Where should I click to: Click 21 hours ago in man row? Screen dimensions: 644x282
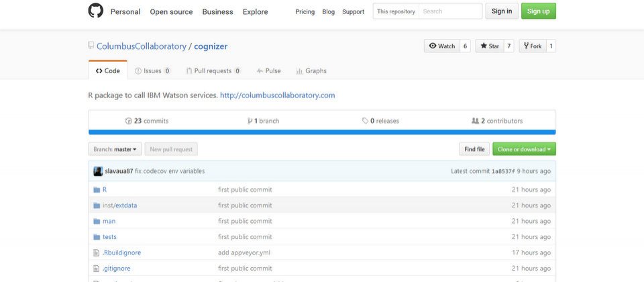[531, 221]
